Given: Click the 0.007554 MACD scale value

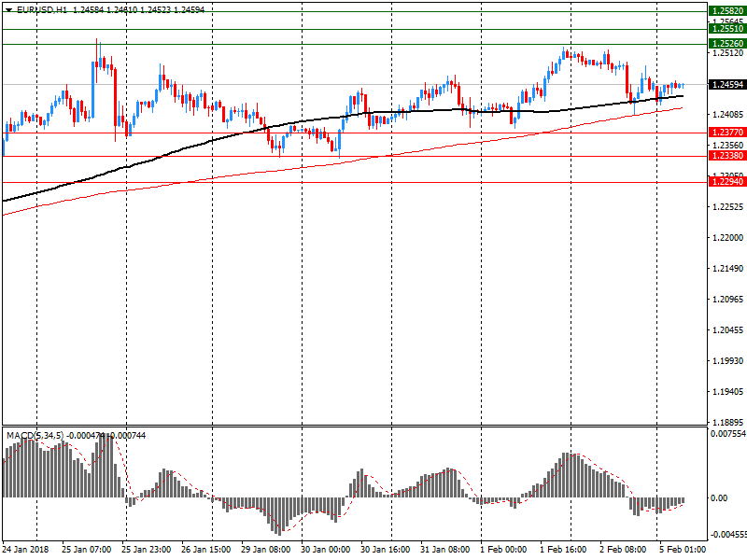Looking at the screenshot, I should point(728,434).
